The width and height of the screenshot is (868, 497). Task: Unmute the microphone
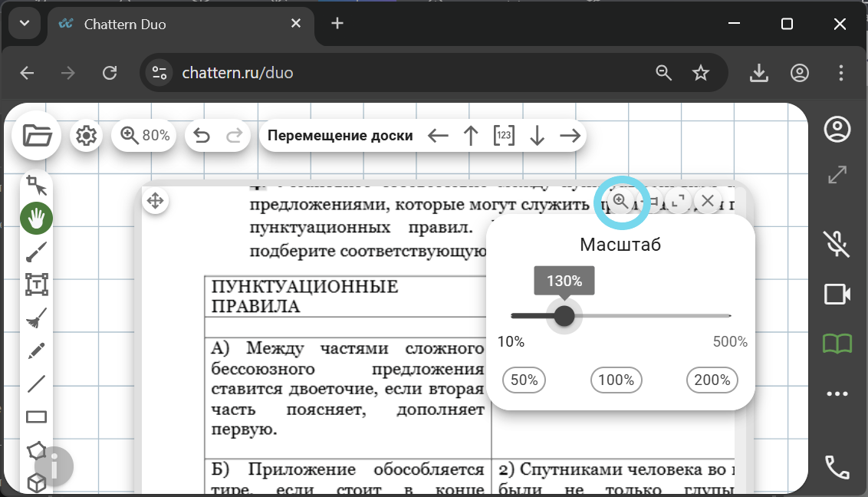click(837, 245)
